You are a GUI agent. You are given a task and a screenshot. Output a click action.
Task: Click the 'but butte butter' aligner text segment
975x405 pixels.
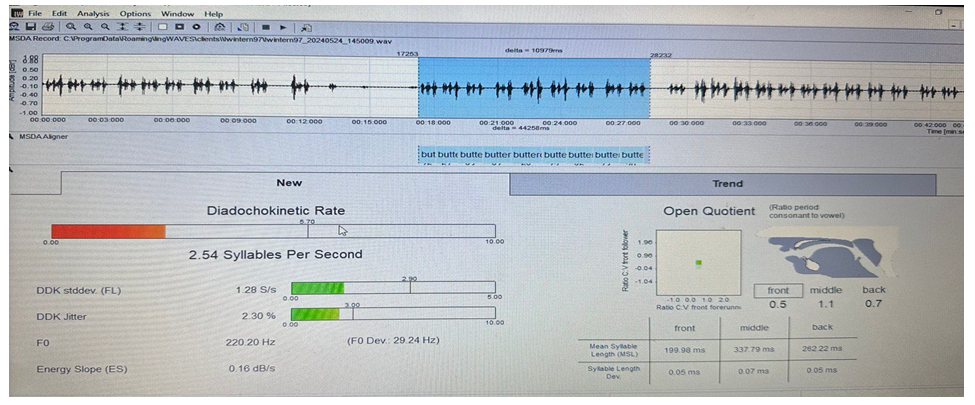pyautogui.click(x=532, y=155)
